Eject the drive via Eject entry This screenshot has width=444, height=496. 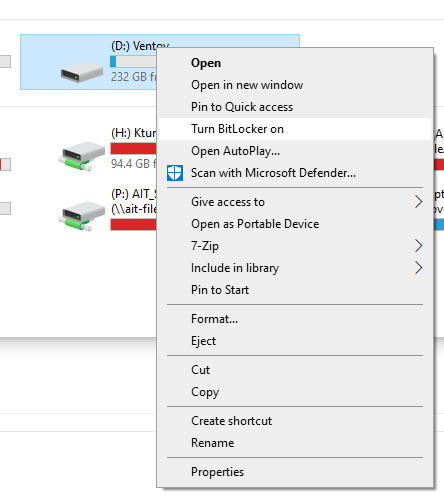[295, 341]
